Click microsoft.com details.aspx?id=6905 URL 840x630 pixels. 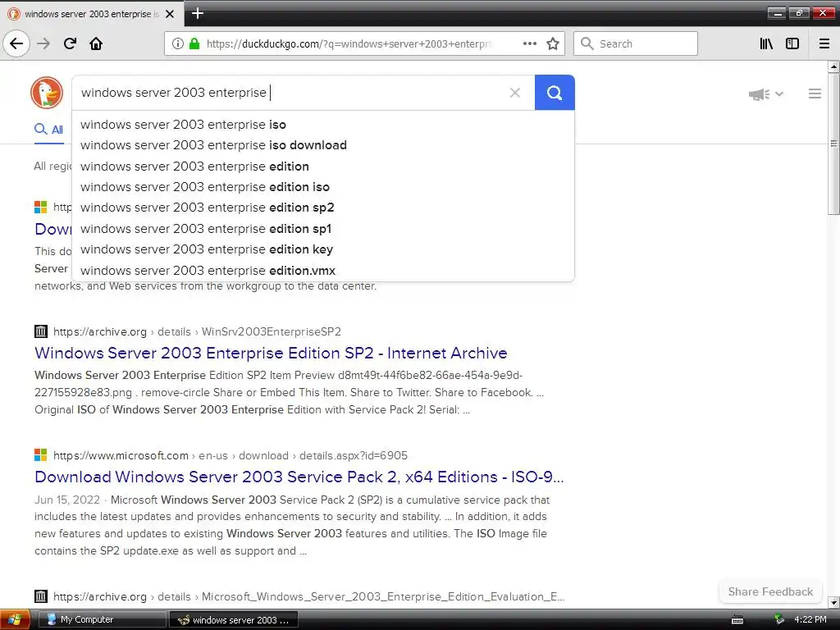pyautogui.click(x=231, y=455)
